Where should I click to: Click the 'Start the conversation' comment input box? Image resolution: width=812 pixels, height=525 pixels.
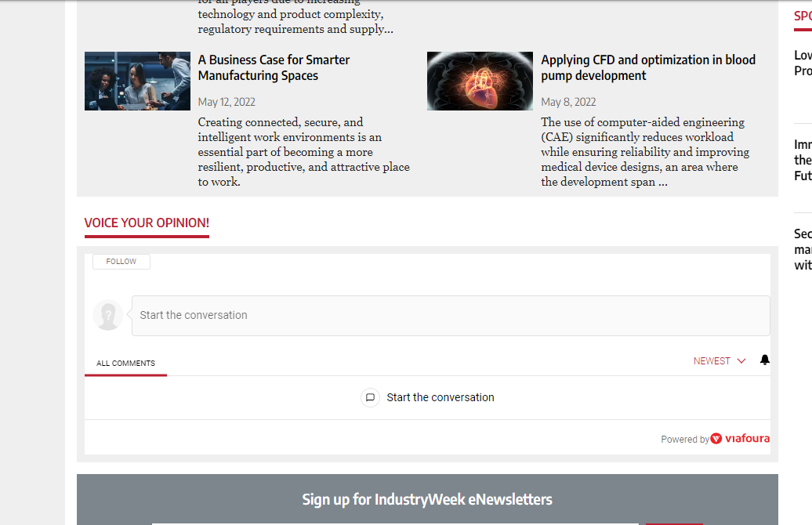click(451, 315)
